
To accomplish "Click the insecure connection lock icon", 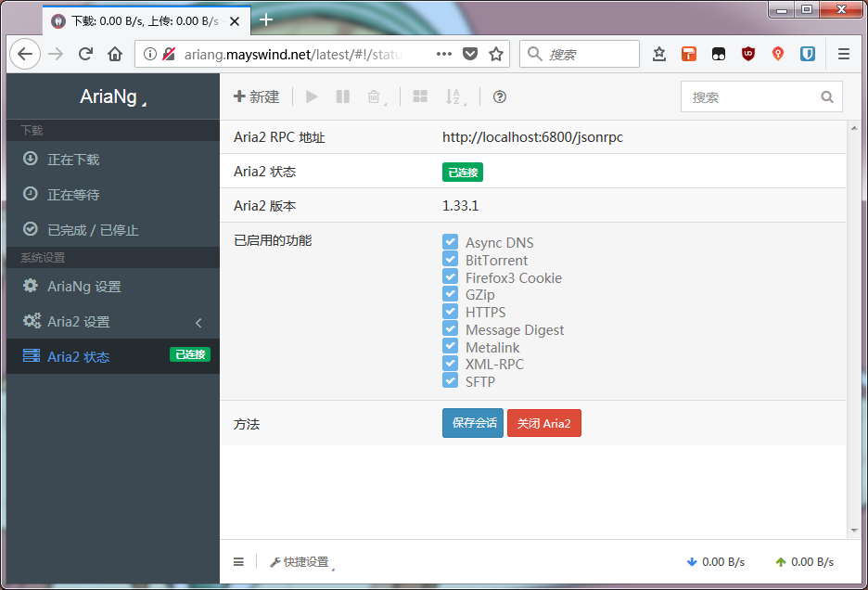I will (169, 54).
